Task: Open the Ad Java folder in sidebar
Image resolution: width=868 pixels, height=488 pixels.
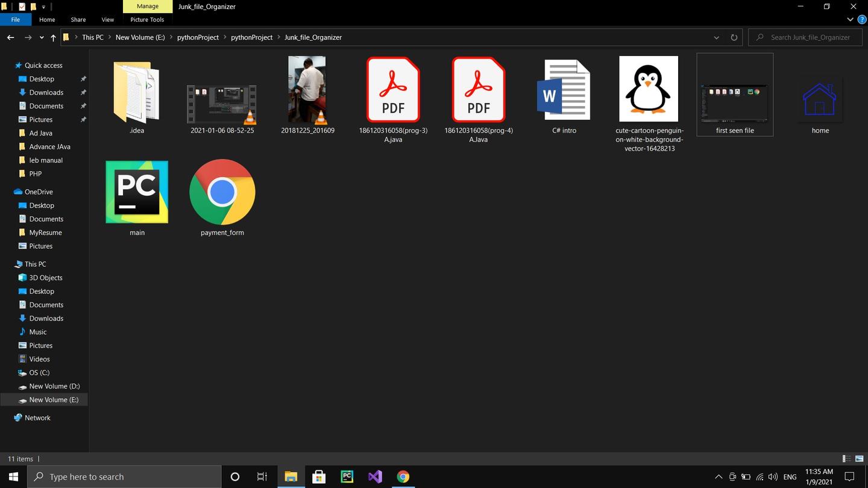Action: point(40,133)
